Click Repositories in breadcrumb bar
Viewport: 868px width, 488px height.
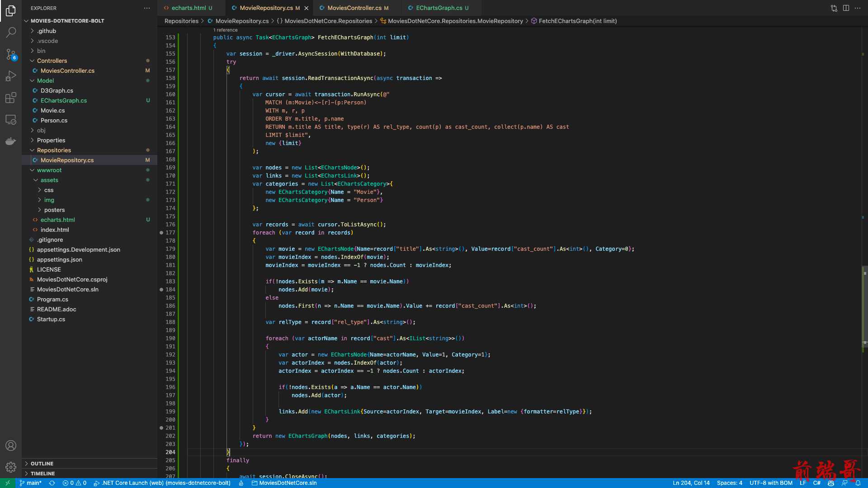point(181,21)
